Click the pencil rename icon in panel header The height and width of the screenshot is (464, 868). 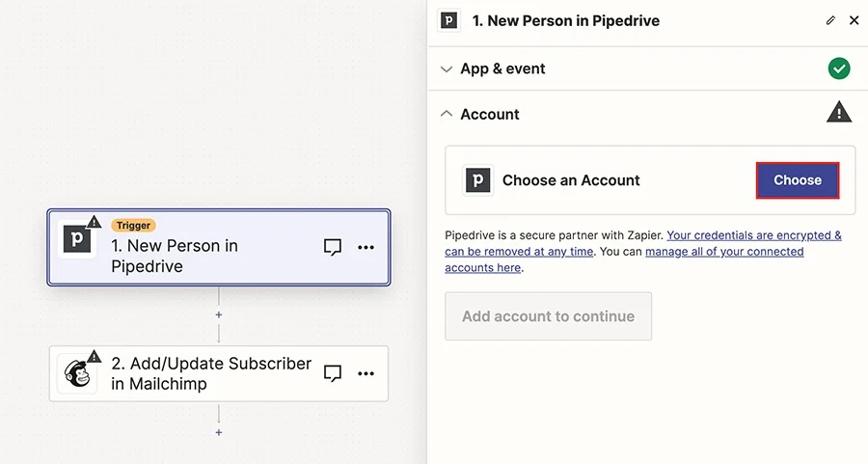point(830,20)
